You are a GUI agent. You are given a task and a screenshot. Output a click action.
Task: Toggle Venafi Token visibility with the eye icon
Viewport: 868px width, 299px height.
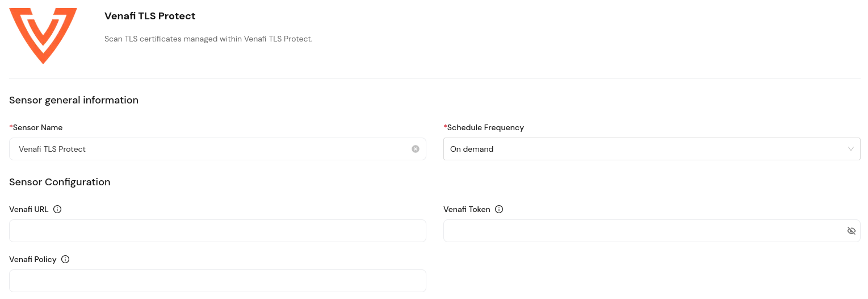(851, 231)
